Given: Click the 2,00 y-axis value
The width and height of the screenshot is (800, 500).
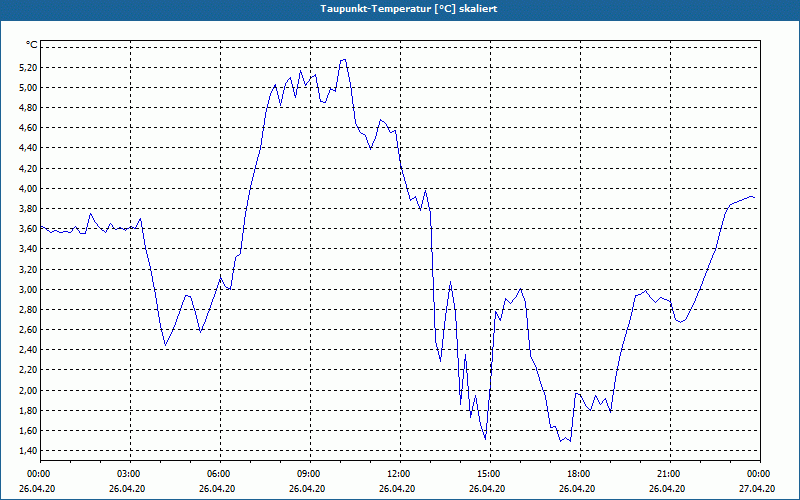Looking at the screenshot, I should coord(28,391).
